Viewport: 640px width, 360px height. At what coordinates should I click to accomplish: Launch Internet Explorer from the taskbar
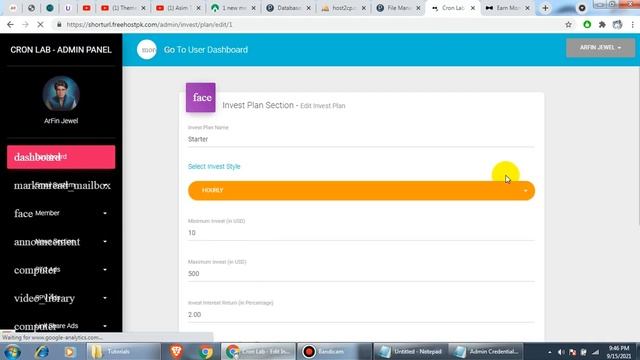(42, 351)
